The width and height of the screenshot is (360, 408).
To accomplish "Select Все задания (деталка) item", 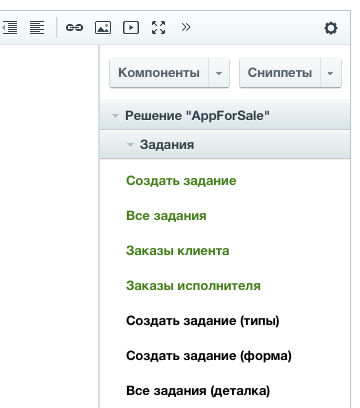I will coord(198,391).
